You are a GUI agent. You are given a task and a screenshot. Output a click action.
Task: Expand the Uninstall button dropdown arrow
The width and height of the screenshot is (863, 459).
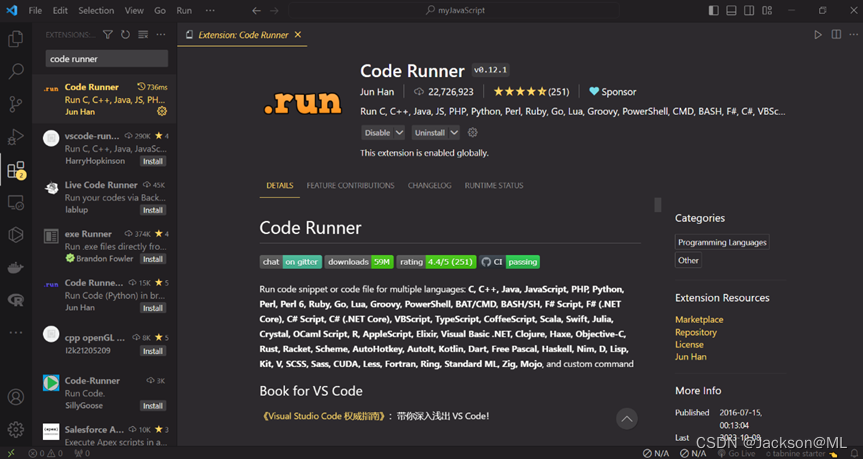click(454, 133)
